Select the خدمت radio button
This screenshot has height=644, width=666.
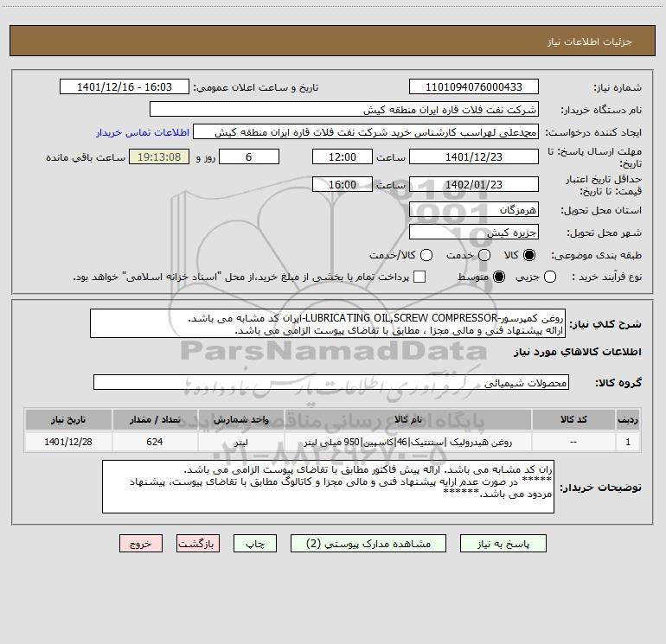coord(484,255)
